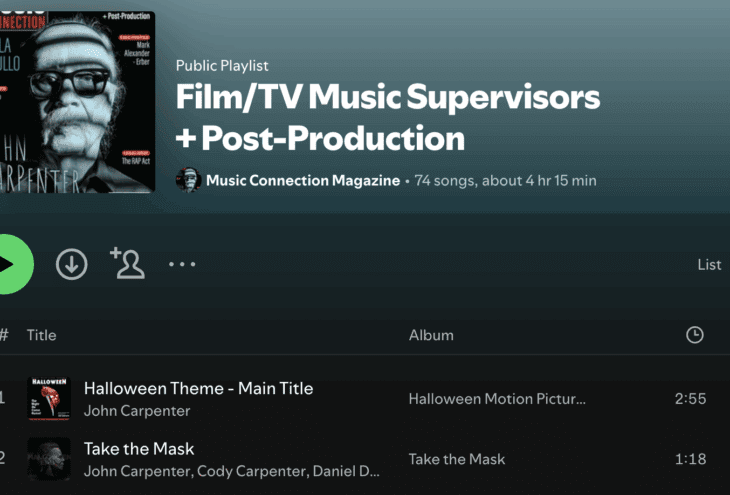
Task: Open the John Carpenter artist link under Halloween Theme
Action: [137, 411]
